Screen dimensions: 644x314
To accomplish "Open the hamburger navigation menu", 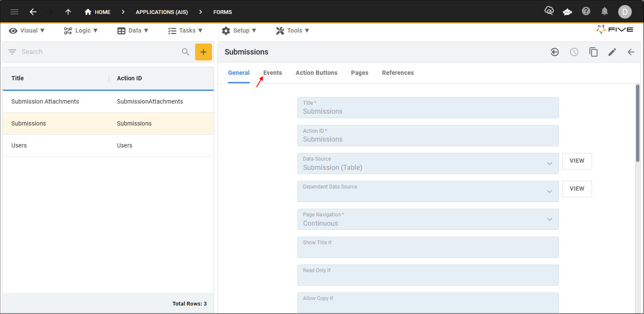I will 14,12.
